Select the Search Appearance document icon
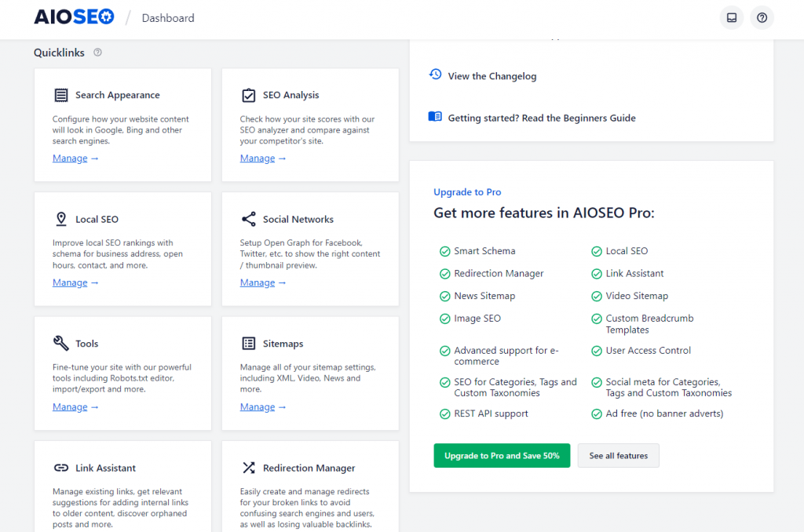This screenshot has height=532, width=804. [62, 94]
